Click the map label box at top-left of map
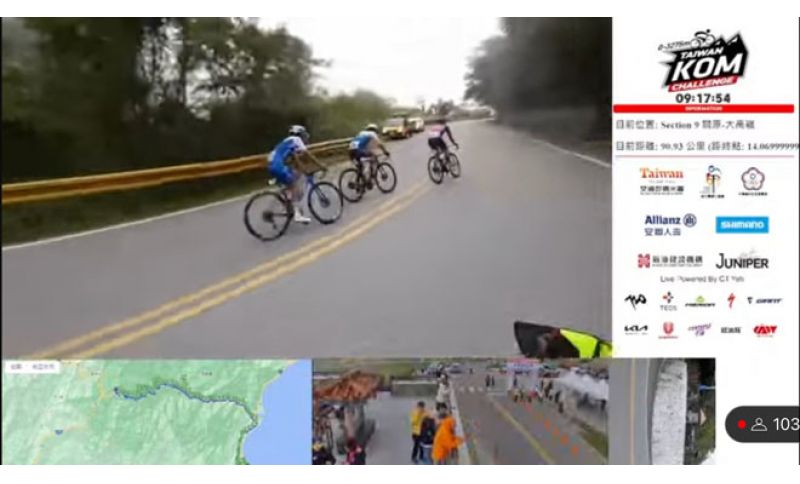The width and height of the screenshot is (800, 484). [x=35, y=367]
